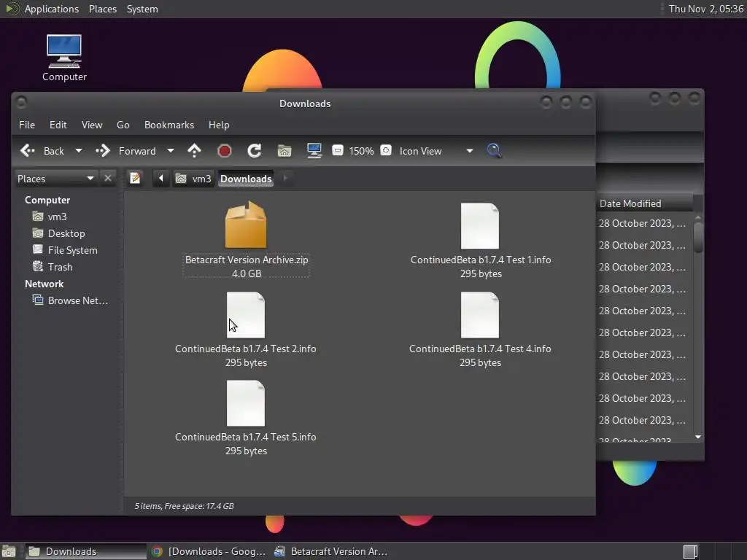Zoom out with the minus icon
747x560 pixels.
337,150
